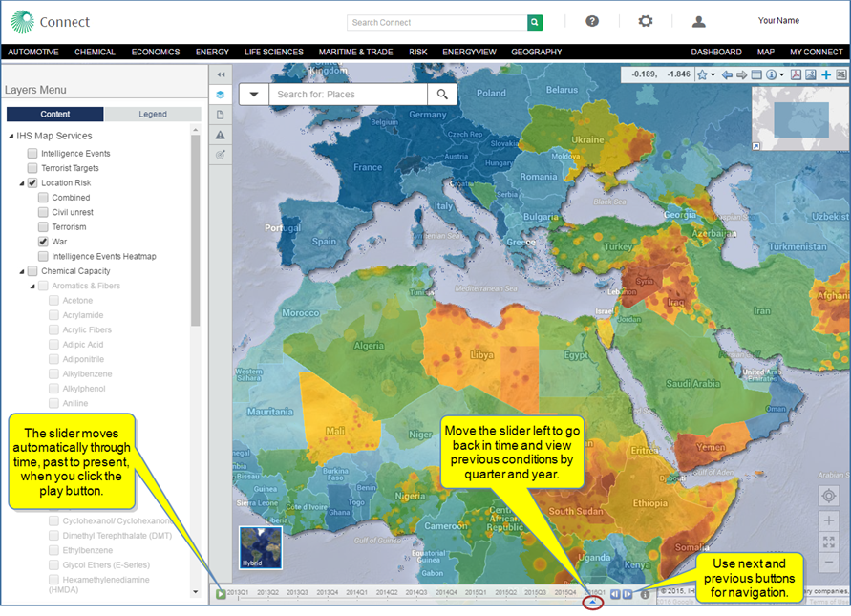
Task: Open the My Connect link
Action: pos(817,53)
